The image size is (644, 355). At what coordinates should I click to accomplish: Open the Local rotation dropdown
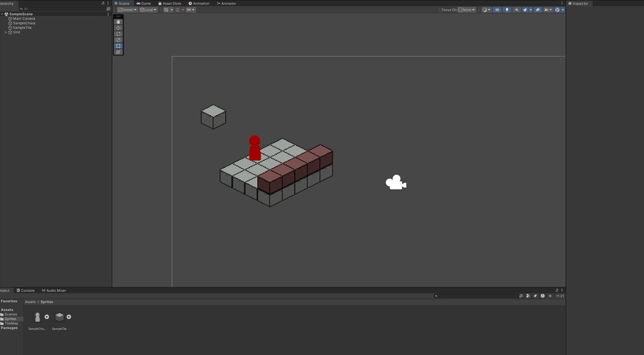point(149,10)
